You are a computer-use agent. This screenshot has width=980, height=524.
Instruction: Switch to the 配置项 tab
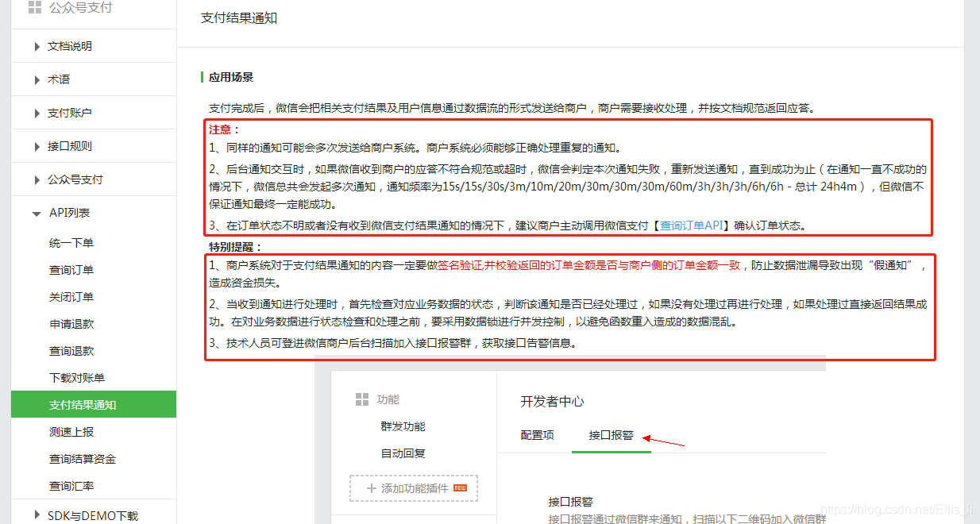pyautogui.click(x=538, y=435)
